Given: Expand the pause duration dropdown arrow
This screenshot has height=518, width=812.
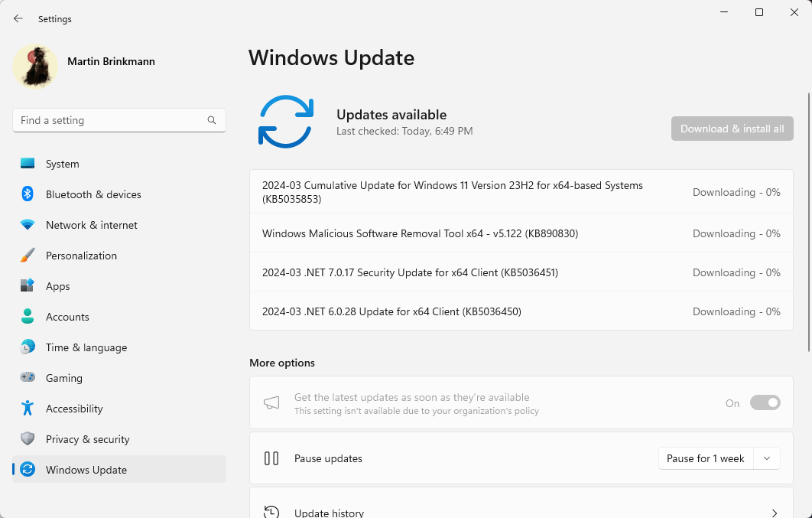Looking at the screenshot, I should coord(767,458).
